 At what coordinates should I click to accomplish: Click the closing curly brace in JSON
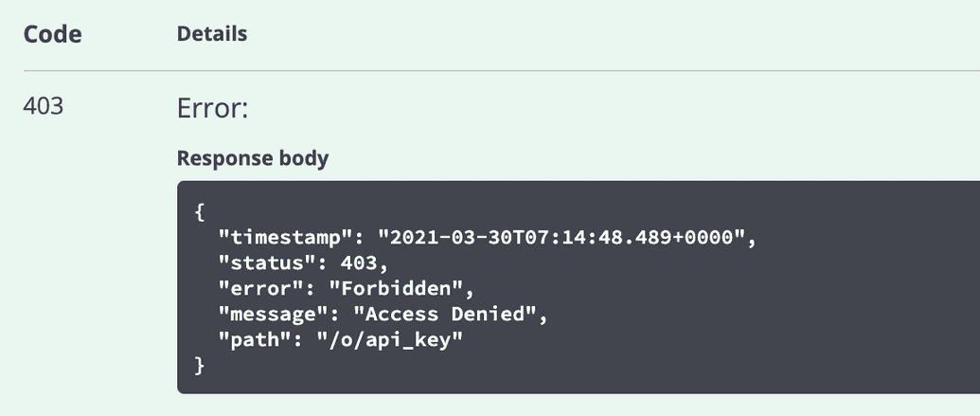(200, 366)
